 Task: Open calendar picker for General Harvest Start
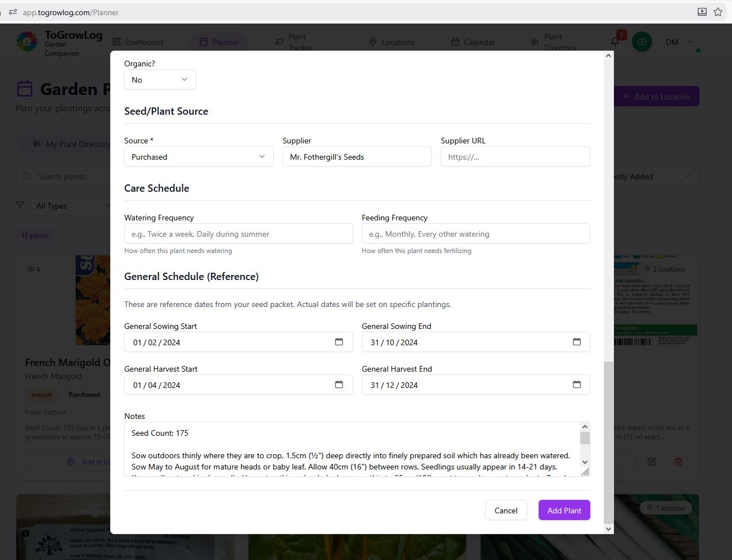point(339,385)
